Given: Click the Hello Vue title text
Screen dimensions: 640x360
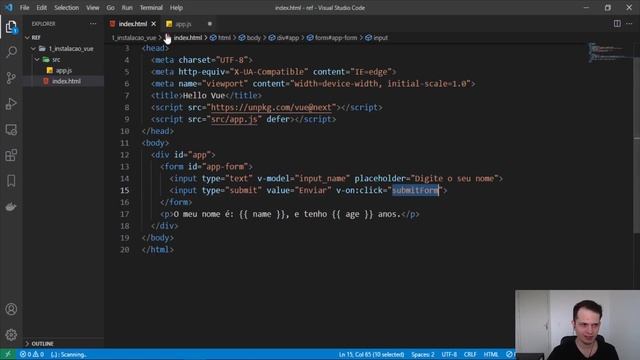Looking at the screenshot, I should point(204,96).
